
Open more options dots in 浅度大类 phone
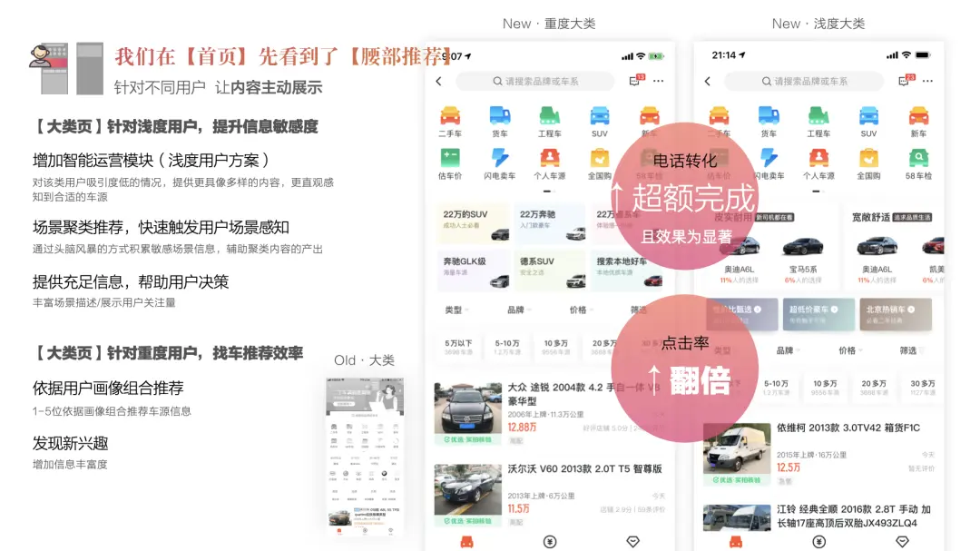pyautogui.click(x=927, y=82)
